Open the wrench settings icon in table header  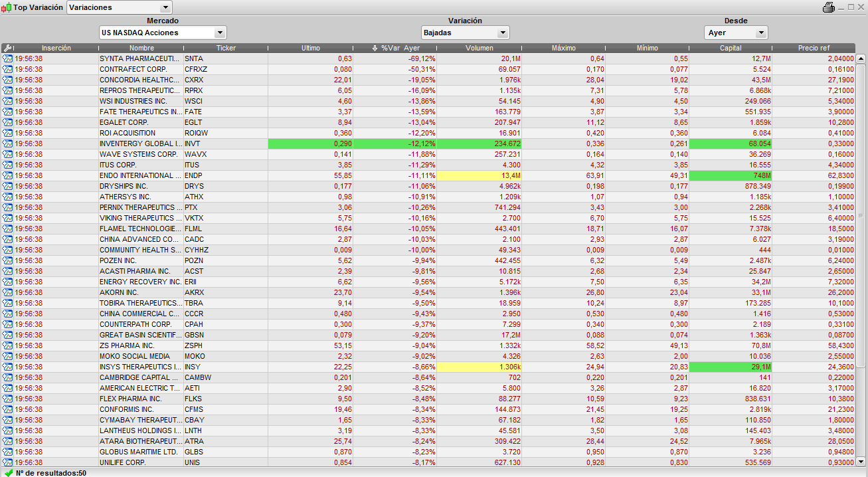7,48
